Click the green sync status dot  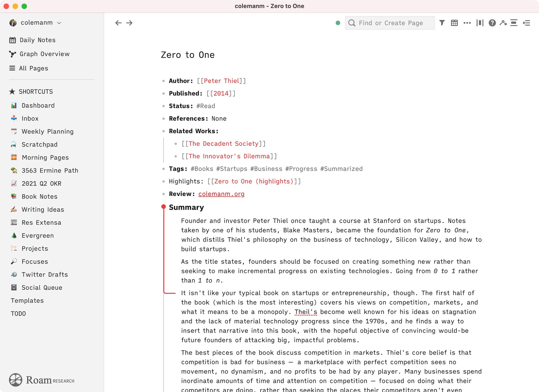click(x=338, y=23)
